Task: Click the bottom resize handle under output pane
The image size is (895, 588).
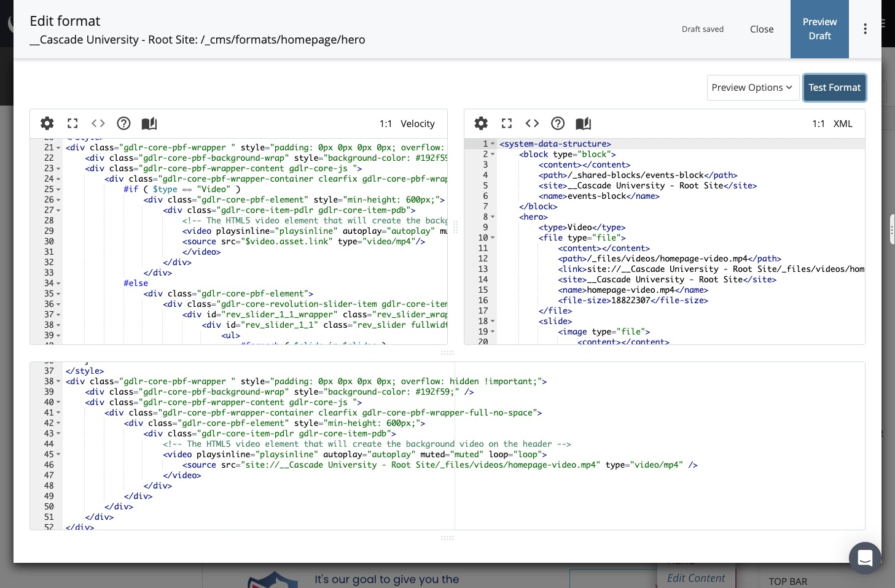Action: (x=447, y=538)
